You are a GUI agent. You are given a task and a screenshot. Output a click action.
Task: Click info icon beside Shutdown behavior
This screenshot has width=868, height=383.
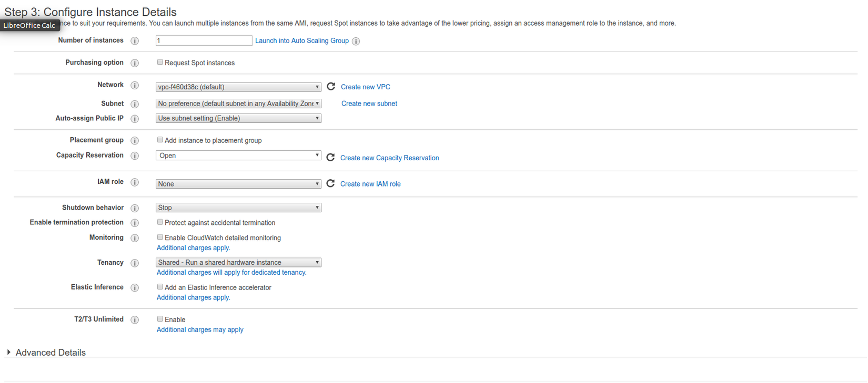135,208
